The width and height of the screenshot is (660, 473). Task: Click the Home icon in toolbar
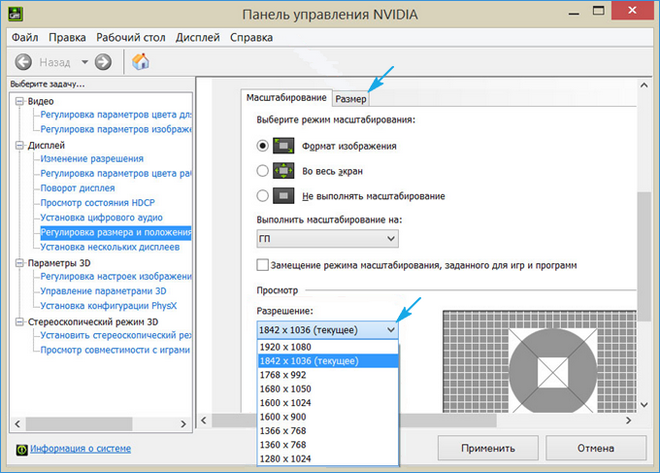coord(141,62)
